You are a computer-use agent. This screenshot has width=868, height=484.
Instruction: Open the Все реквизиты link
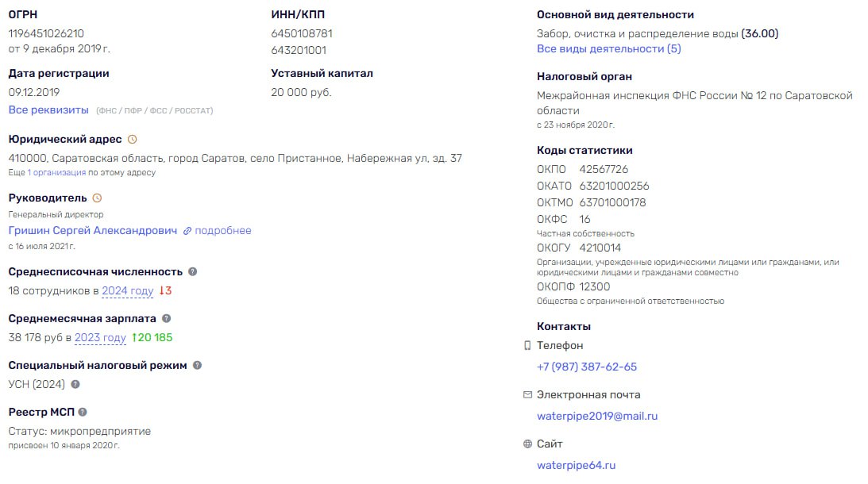click(x=48, y=110)
